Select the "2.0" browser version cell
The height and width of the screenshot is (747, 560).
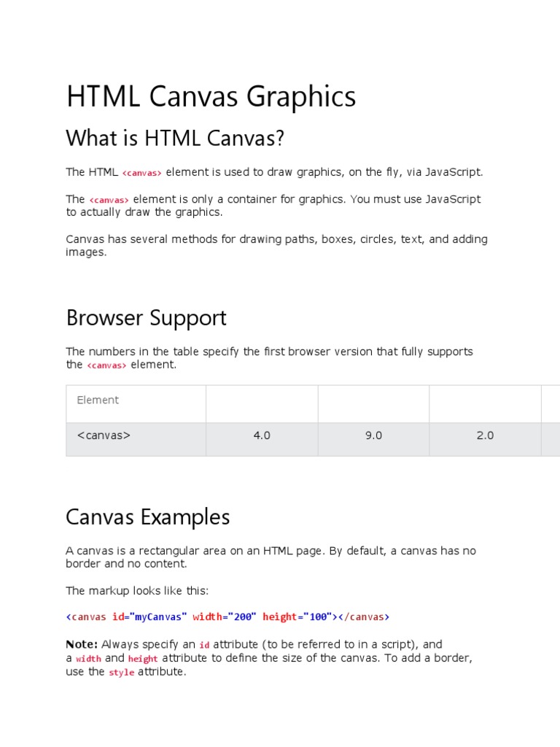(x=485, y=436)
